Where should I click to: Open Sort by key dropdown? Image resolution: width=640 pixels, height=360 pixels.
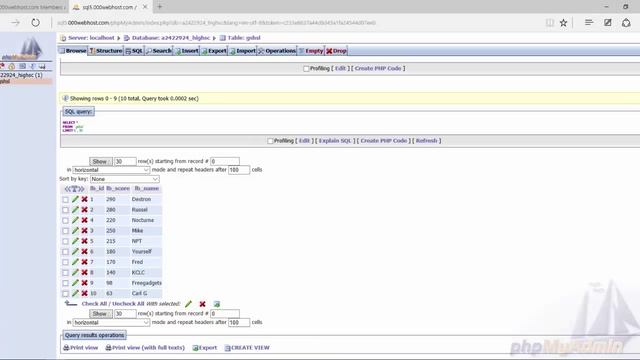[x=124, y=179]
